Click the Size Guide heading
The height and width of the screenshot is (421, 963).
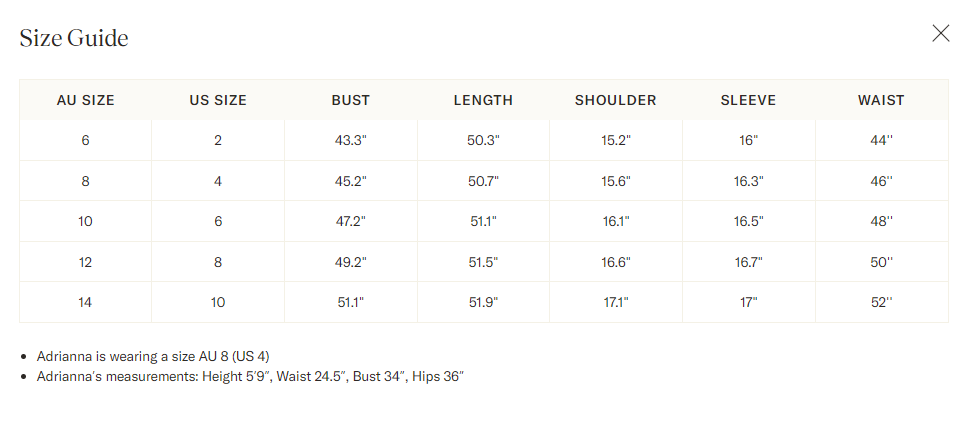click(x=74, y=38)
